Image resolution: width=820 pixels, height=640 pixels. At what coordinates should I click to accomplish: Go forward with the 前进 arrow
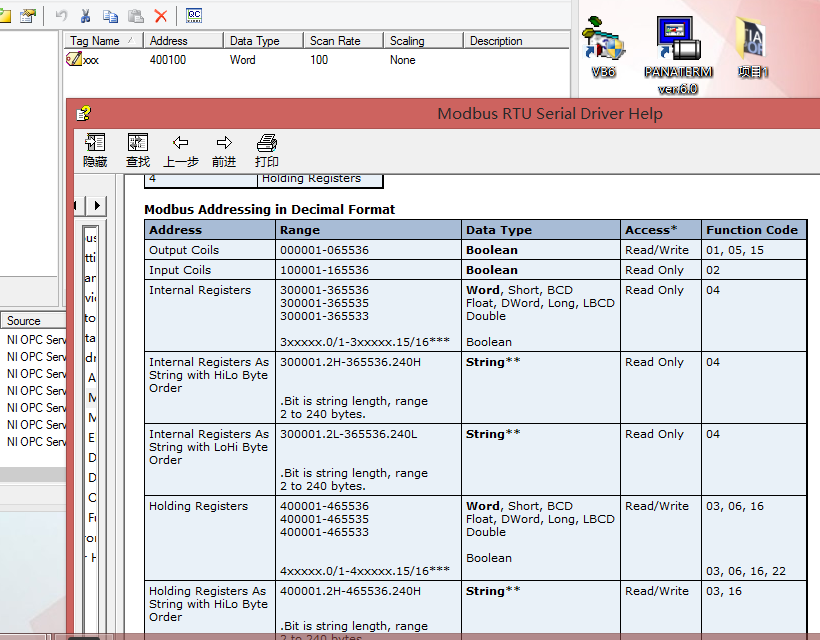224,150
